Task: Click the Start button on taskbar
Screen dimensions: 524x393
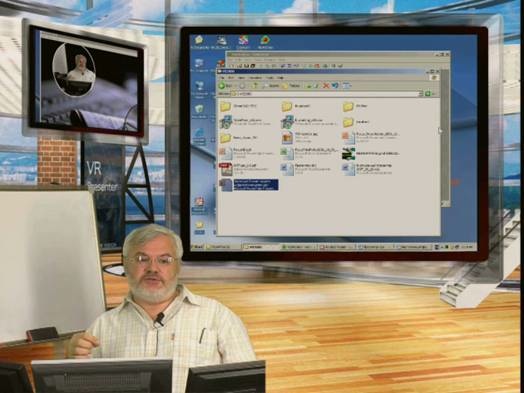Action: (197, 247)
